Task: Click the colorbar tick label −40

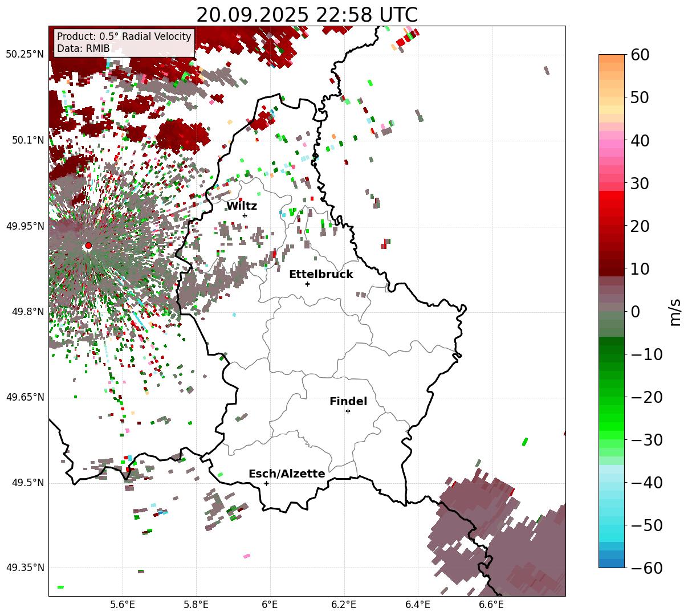Action: click(646, 482)
